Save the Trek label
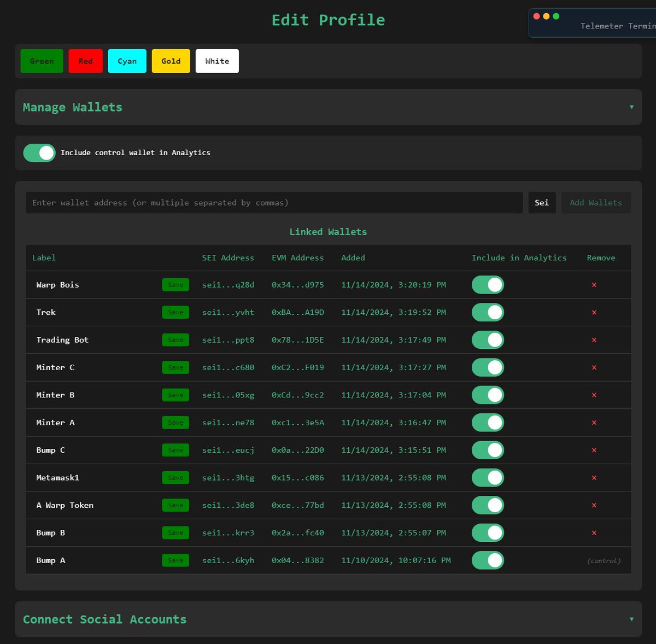656x644 pixels. pyautogui.click(x=175, y=312)
